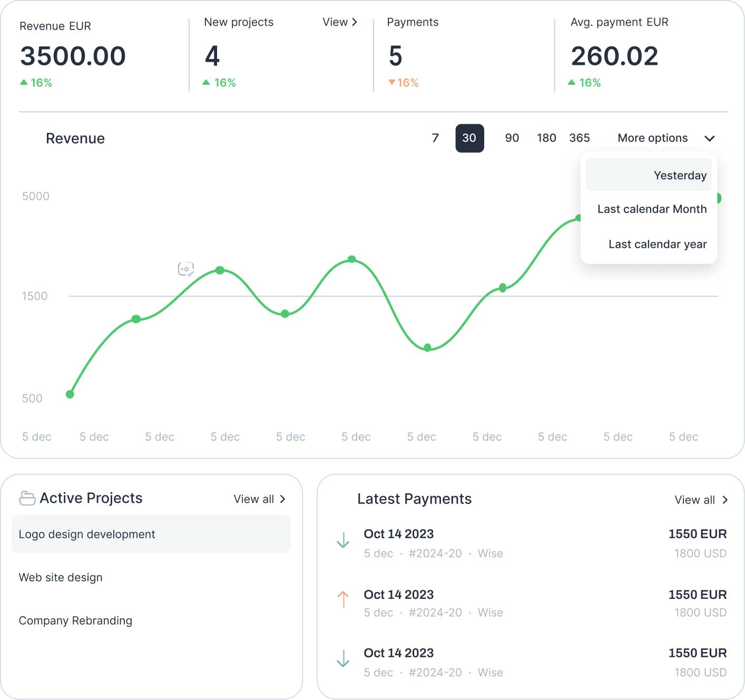
Task: Click the green up triangle under New projects
Action: [206, 82]
